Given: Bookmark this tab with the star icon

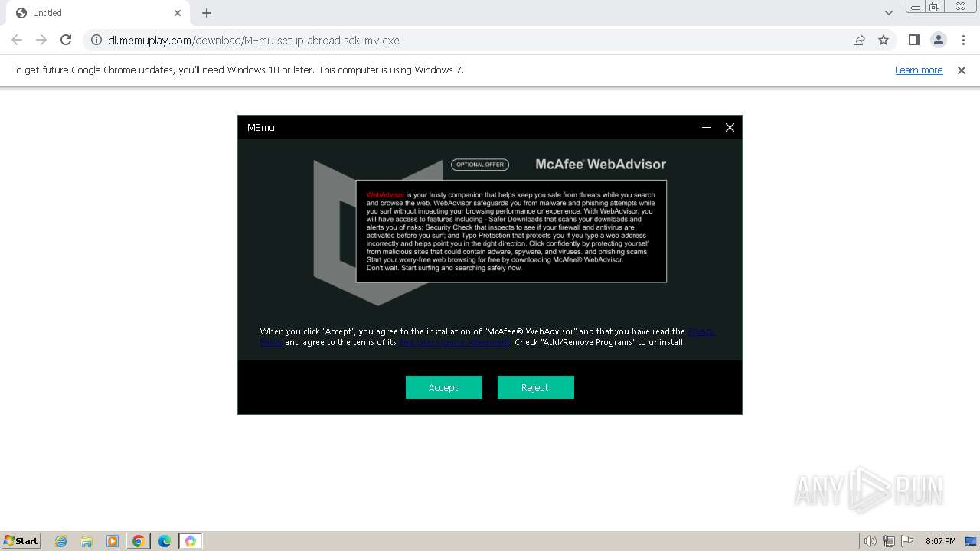Looking at the screenshot, I should pos(884,40).
